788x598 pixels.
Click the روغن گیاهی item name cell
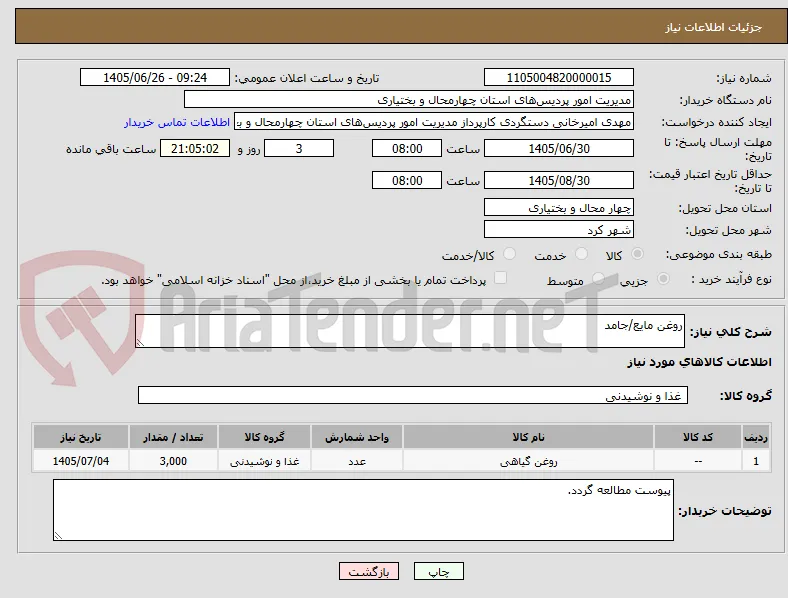(528, 461)
